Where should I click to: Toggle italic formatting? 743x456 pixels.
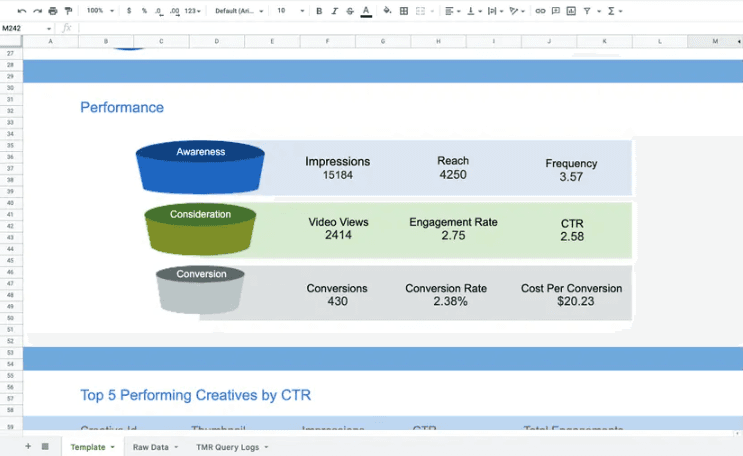335,11
